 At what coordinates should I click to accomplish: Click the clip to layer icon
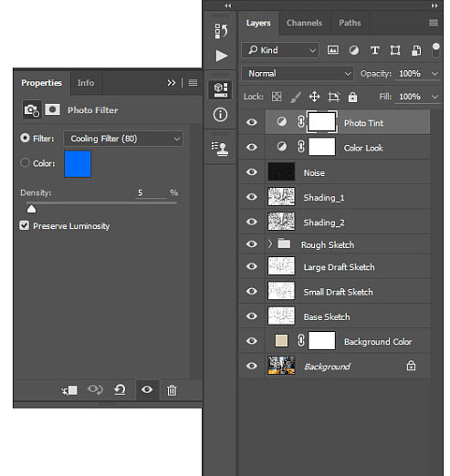tap(69, 390)
